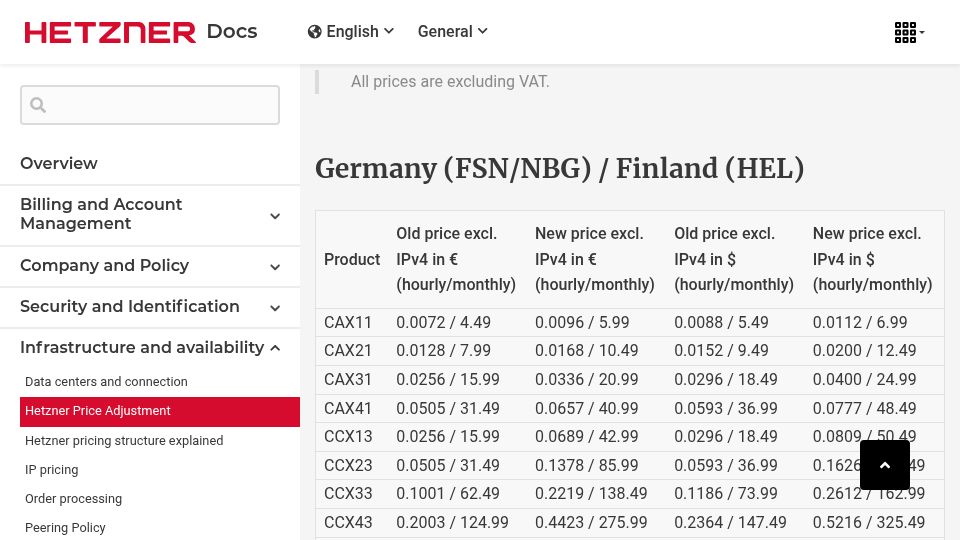Screen dimensions: 960x540
Task: Click the Hetzner logo
Action: pyautogui.click(x=110, y=32)
